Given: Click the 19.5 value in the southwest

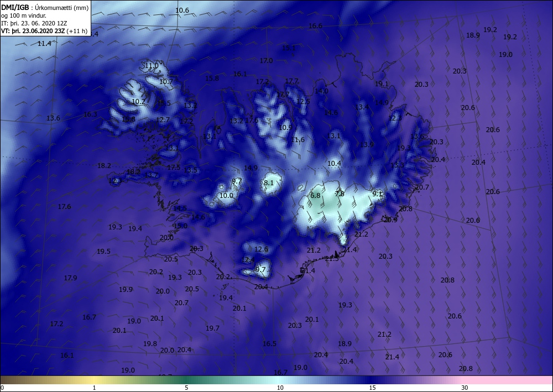Looking at the screenshot, I should click(x=104, y=252).
